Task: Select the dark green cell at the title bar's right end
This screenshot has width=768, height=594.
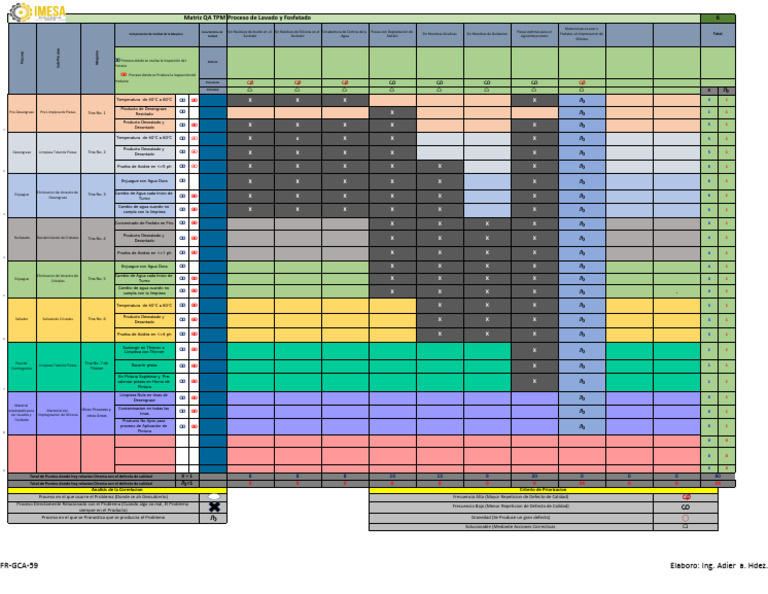Action: click(718, 18)
